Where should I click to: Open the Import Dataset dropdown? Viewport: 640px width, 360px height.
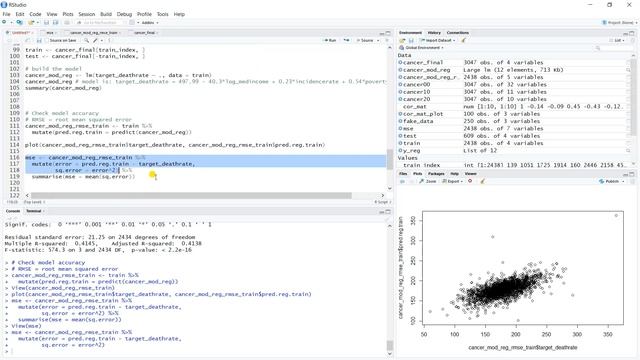[x=437, y=40]
